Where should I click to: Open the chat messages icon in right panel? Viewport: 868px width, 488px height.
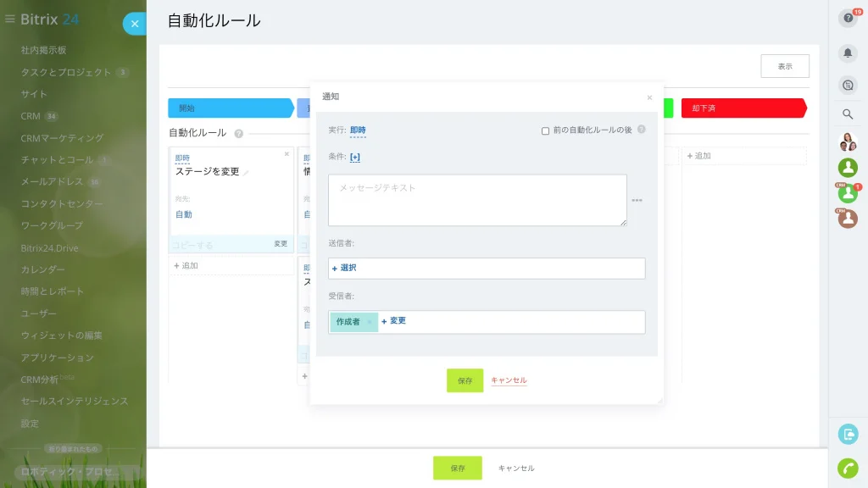[x=848, y=86]
